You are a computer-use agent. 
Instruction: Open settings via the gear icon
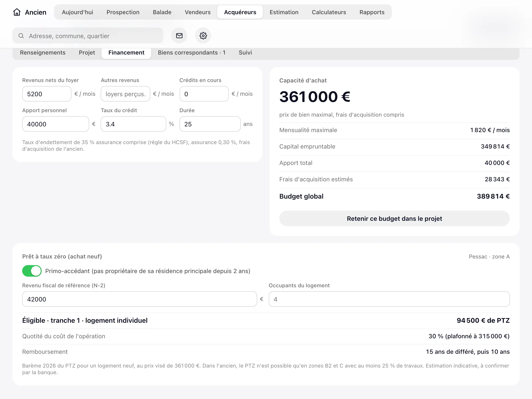click(x=203, y=36)
